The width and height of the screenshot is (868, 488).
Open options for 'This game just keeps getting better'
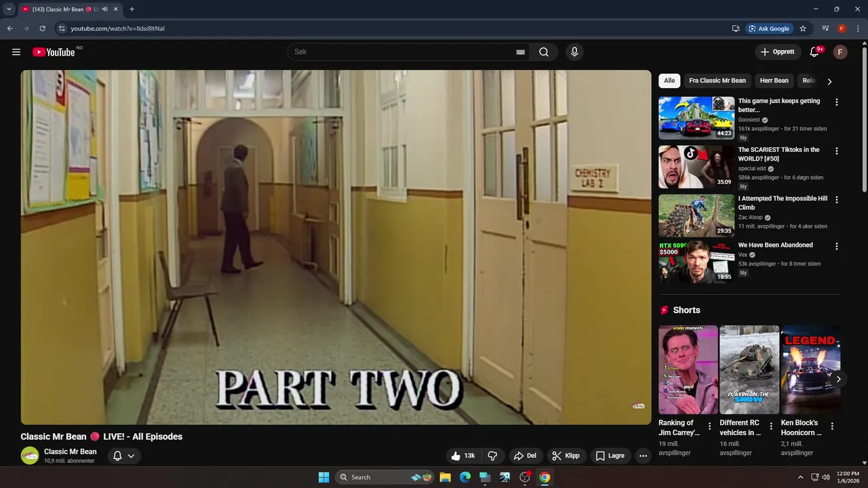[x=836, y=102]
